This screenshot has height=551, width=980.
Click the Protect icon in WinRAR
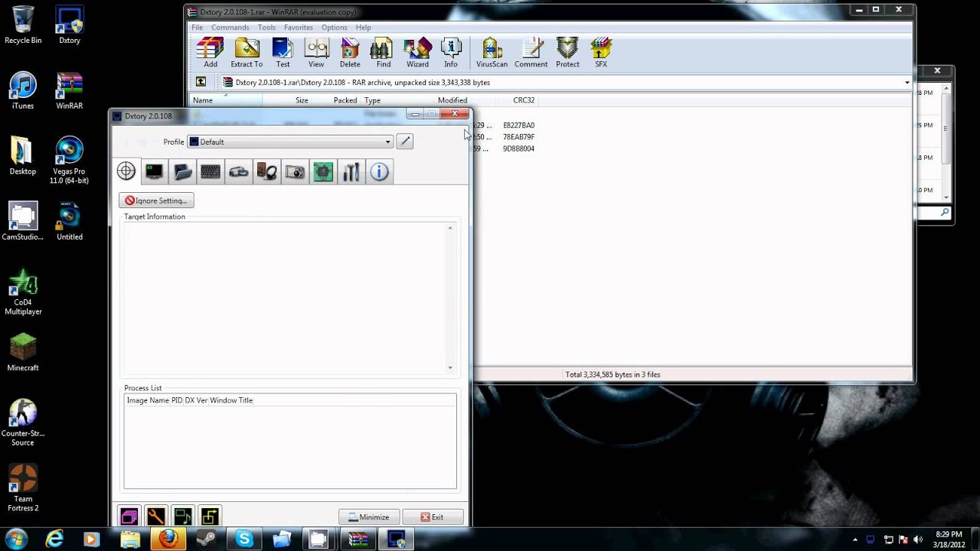[x=567, y=53]
